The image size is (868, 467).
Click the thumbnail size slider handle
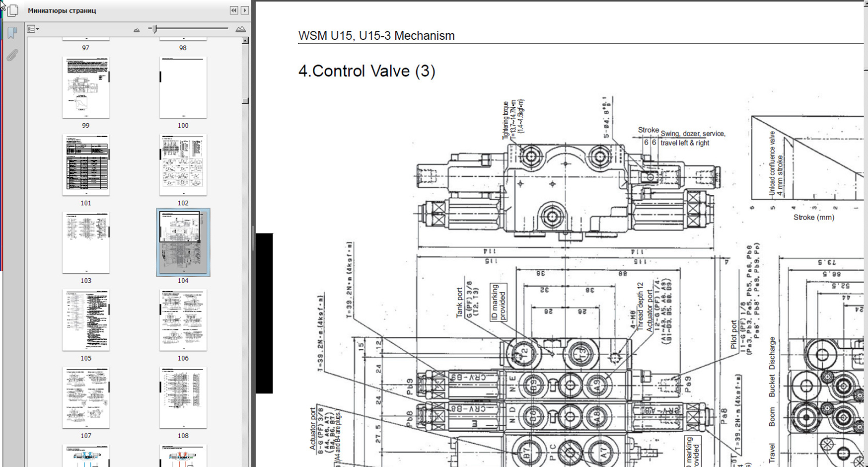155,29
